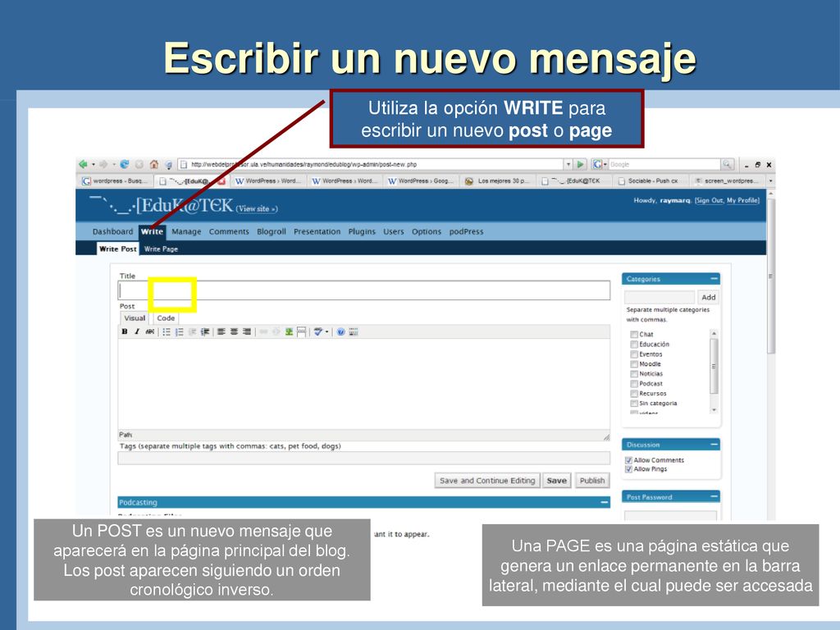
Task: Toggle bold formatting in post editor
Action: [125, 331]
